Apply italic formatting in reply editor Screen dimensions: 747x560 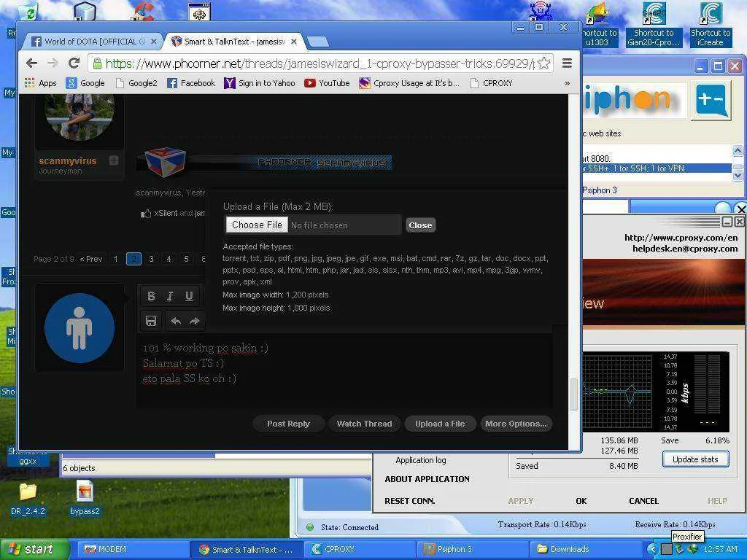tap(169, 296)
